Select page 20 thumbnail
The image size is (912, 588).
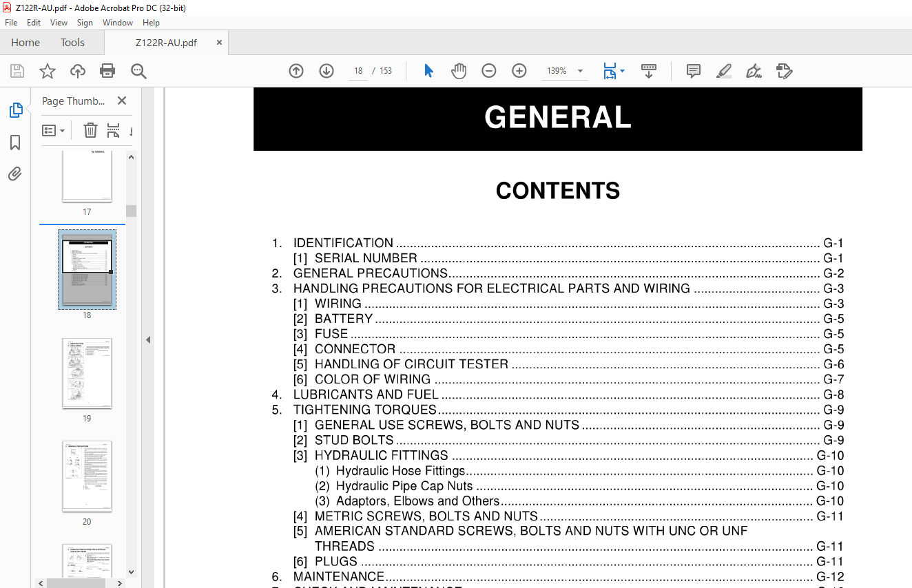pos(87,476)
